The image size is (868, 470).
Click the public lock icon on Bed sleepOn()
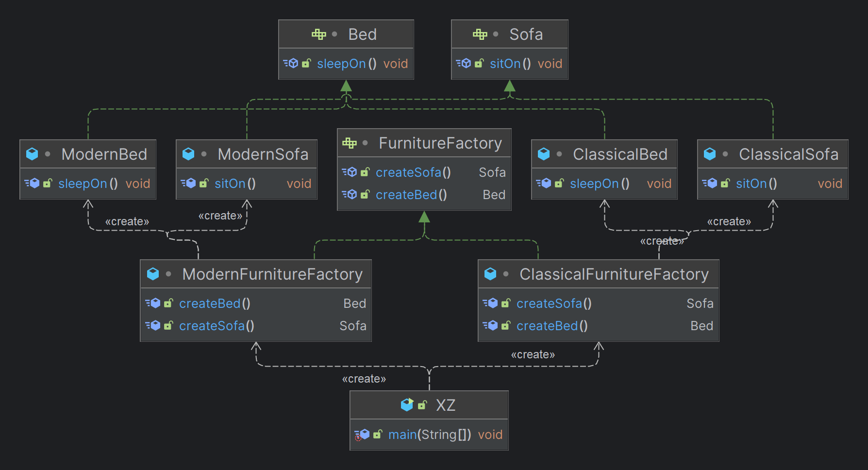306,63
